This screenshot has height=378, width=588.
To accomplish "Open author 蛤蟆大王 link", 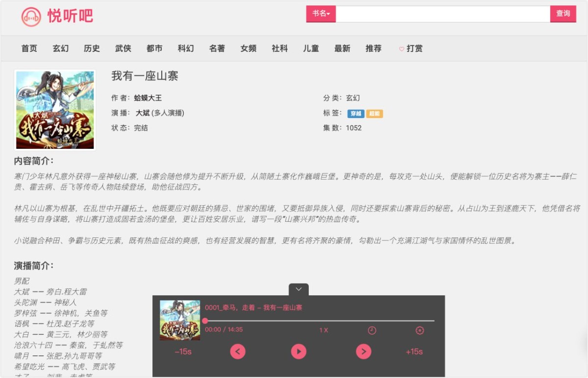I will [148, 98].
